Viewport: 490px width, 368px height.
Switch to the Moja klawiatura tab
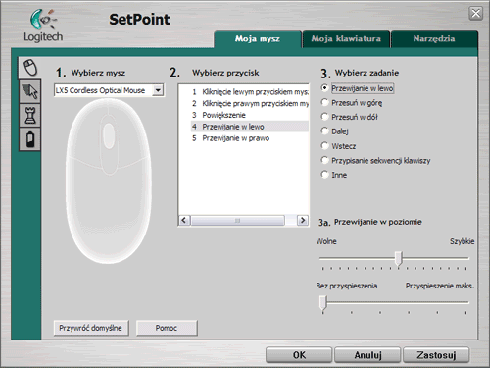click(346, 39)
